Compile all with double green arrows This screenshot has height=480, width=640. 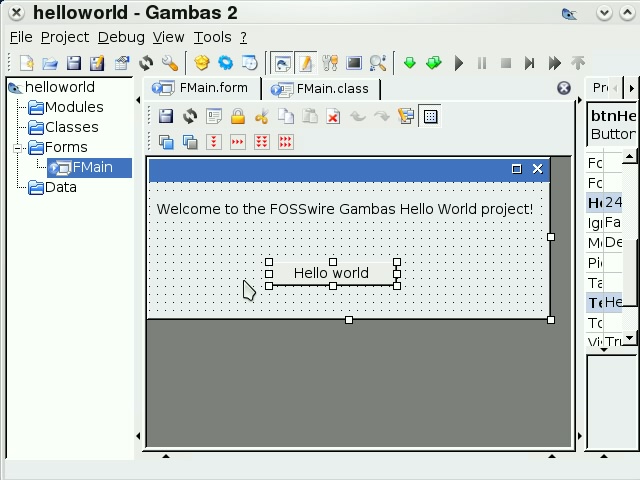coord(433,63)
